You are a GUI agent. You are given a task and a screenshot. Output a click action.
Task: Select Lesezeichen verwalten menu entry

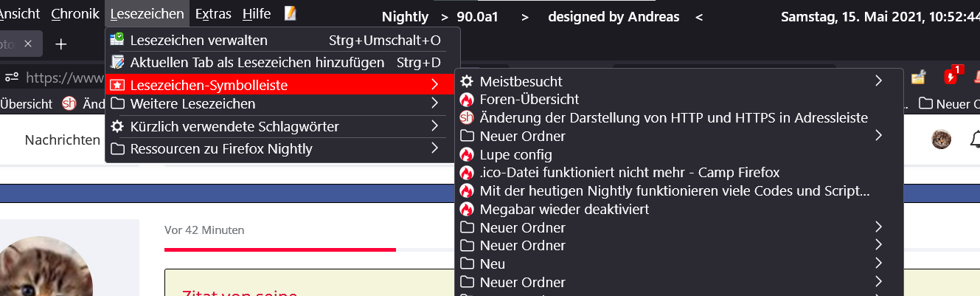pyautogui.click(x=198, y=40)
